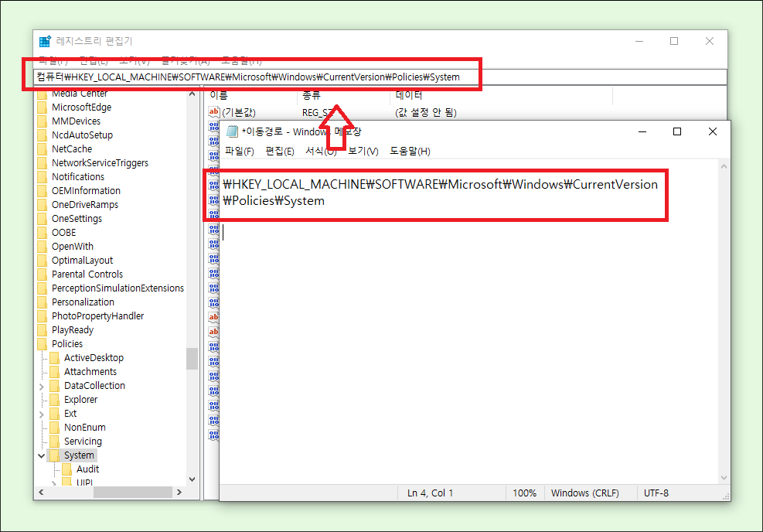The height and width of the screenshot is (532, 763).
Task: Close the Notepad window
Action: point(713,131)
